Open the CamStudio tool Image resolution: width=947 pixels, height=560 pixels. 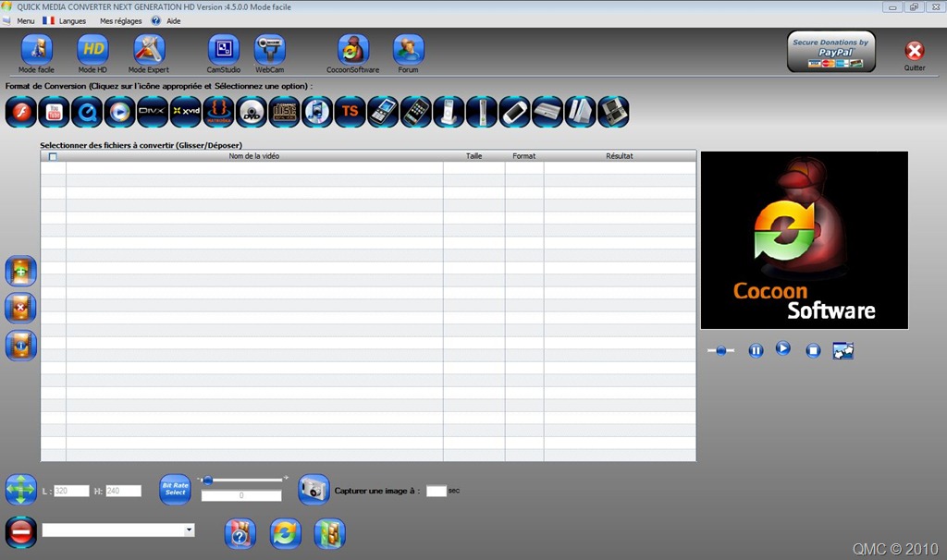coord(224,54)
